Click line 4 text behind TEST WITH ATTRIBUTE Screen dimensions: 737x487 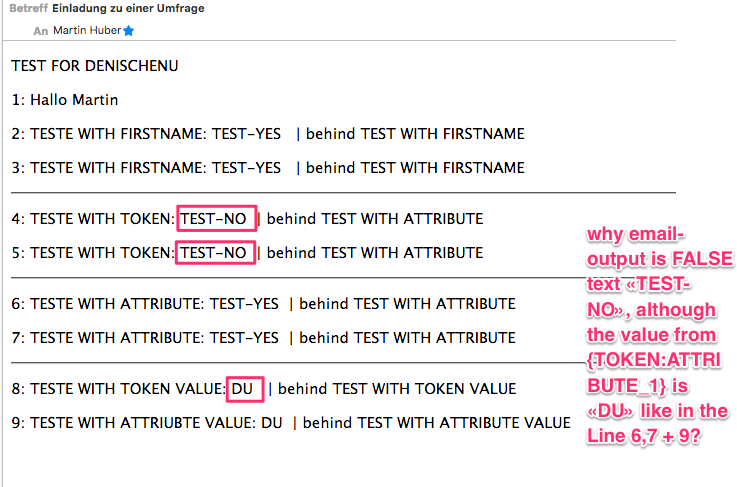click(375, 219)
